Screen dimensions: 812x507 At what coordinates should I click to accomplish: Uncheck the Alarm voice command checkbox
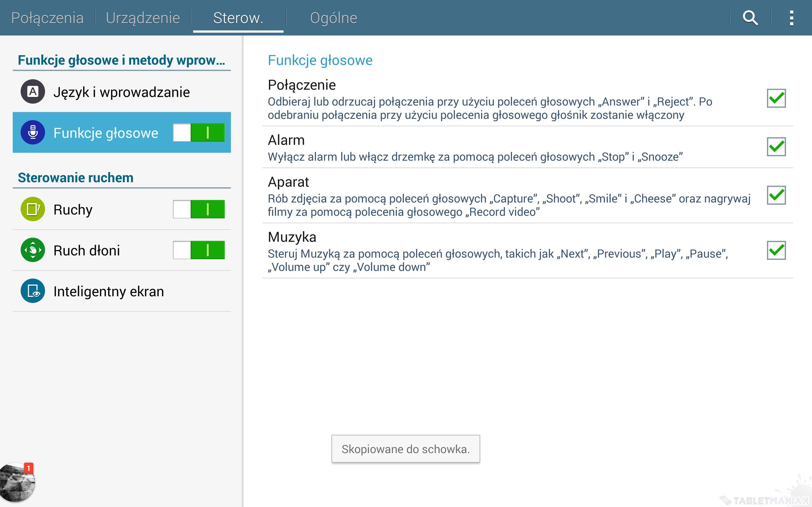pyautogui.click(x=776, y=146)
